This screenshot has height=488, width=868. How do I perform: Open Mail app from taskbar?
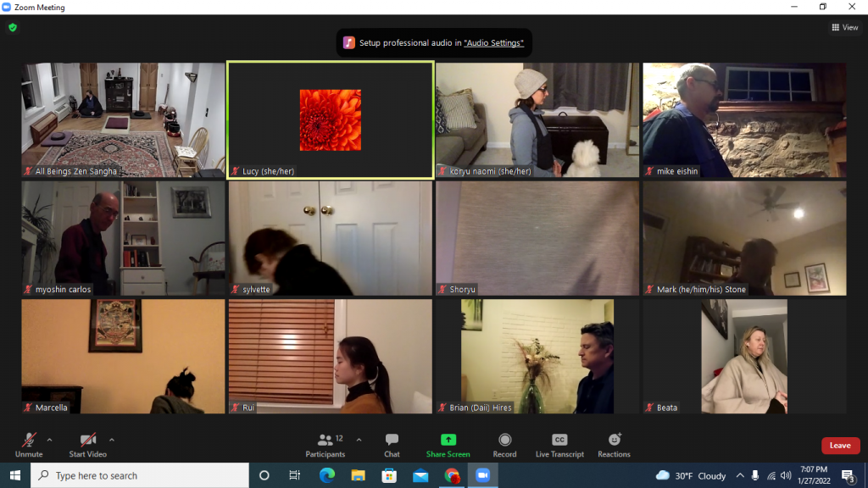420,475
